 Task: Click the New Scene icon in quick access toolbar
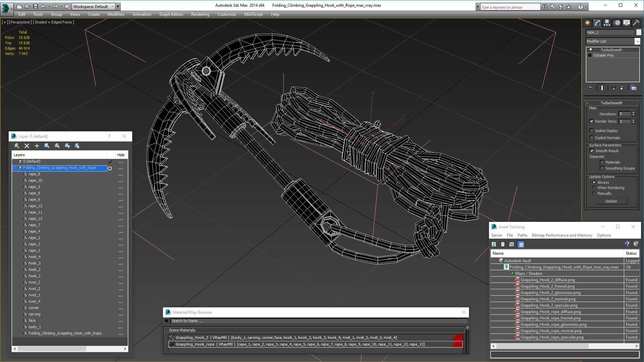click(x=19, y=6)
